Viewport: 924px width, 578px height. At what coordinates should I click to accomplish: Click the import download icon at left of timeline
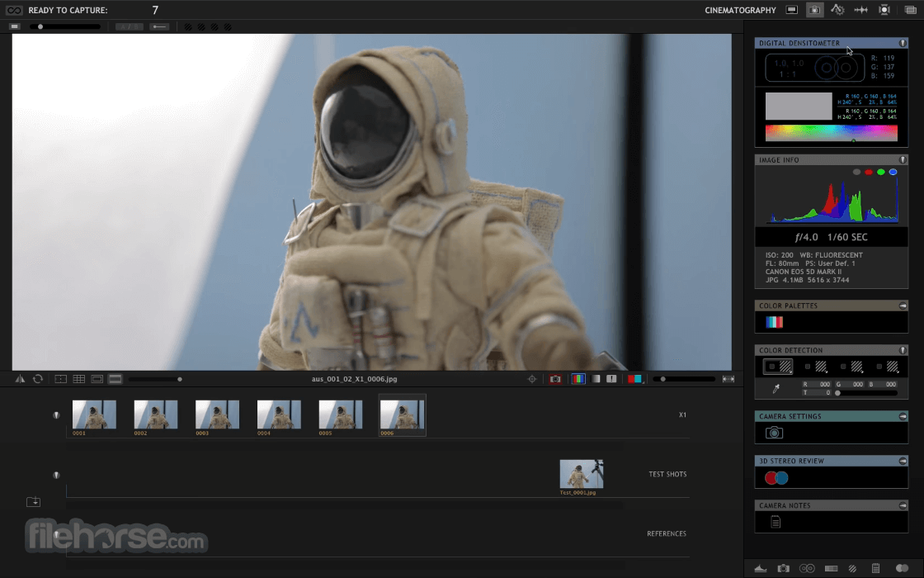tap(33, 502)
